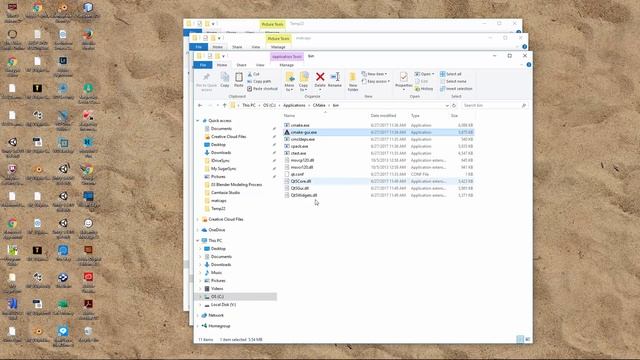Switch to View ribbon tab
Screen dimensions: 640x360
point(260,65)
